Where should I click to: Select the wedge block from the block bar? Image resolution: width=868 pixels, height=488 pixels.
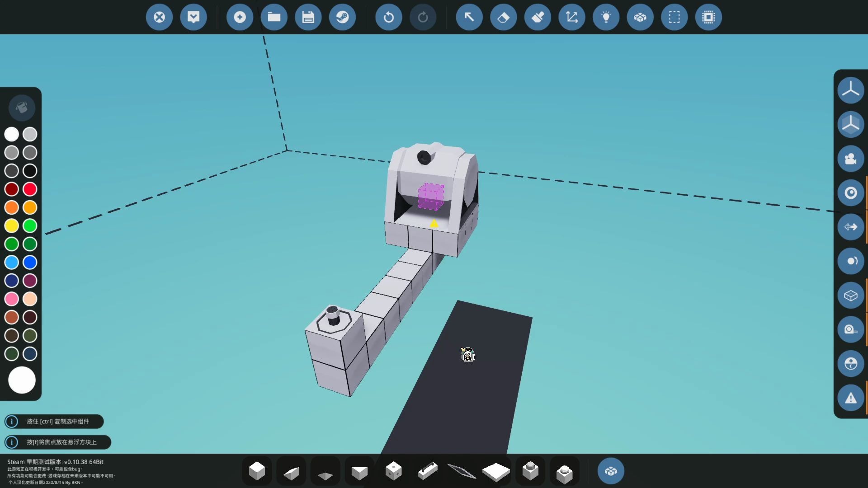291,471
